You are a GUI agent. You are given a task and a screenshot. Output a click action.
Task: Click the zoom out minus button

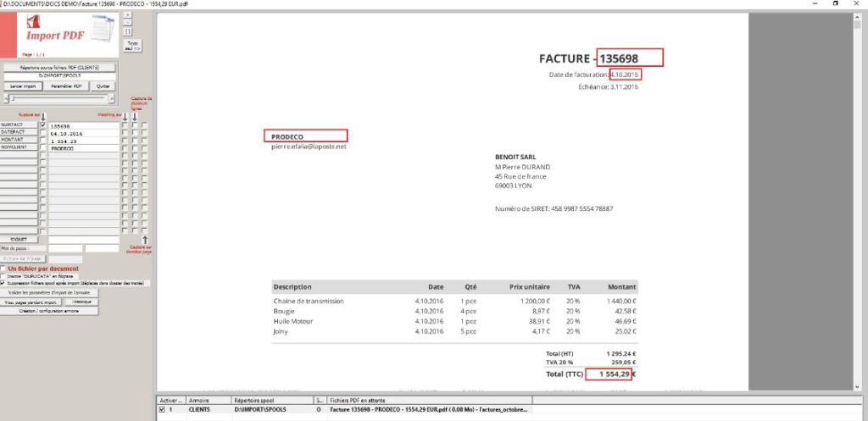[x=127, y=24]
